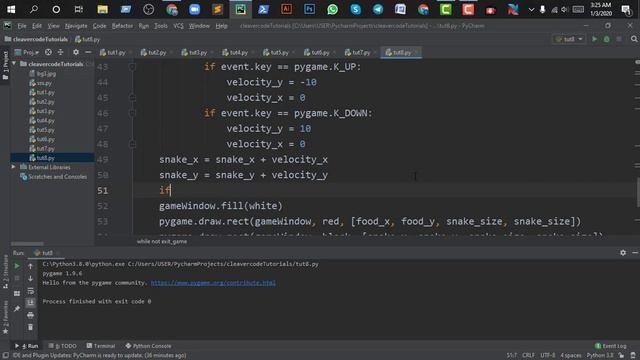Screen dimensions: 640x360
Task: Collapse the cleavercodeTutorials folder node
Action: tap(15, 64)
